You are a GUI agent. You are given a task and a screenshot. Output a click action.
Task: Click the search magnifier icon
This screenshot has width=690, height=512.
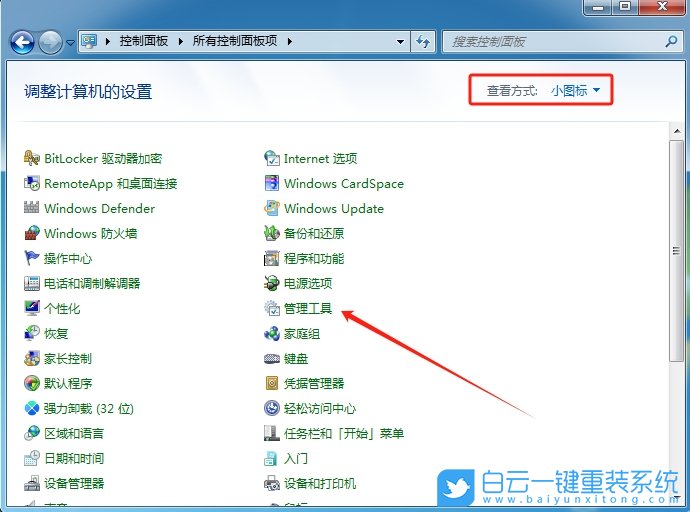[672, 42]
